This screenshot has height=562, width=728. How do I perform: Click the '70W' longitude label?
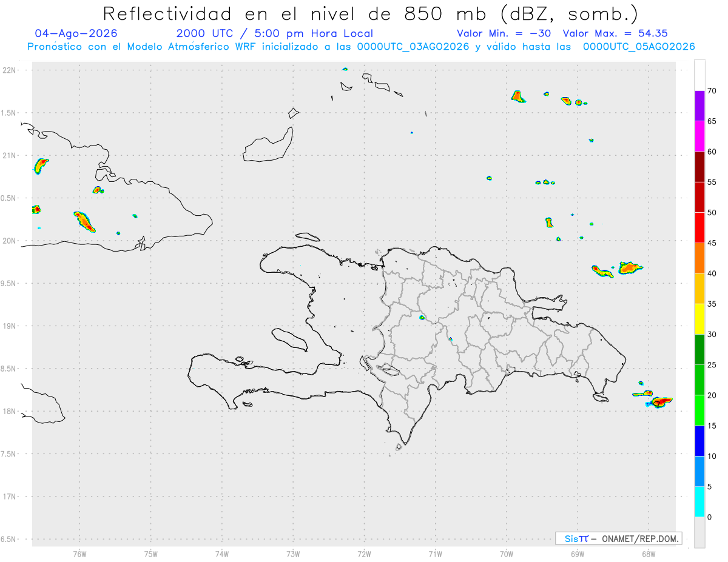pyautogui.click(x=507, y=554)
